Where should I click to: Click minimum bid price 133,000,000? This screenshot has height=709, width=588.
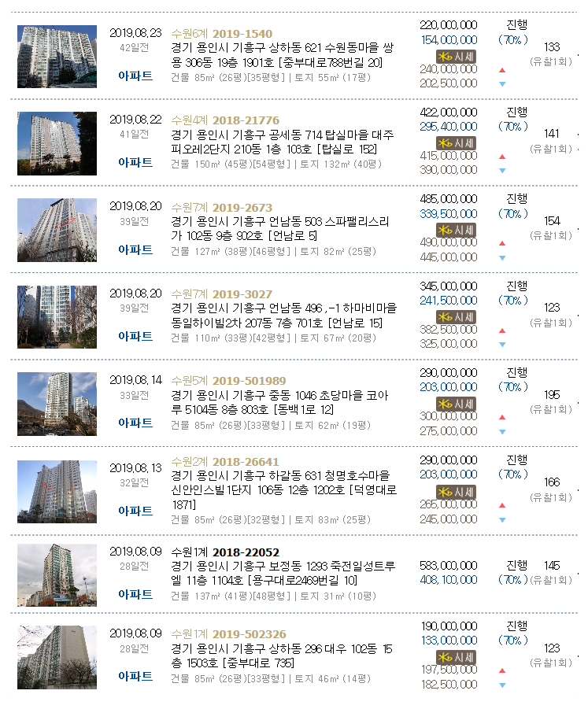(449, 641)
